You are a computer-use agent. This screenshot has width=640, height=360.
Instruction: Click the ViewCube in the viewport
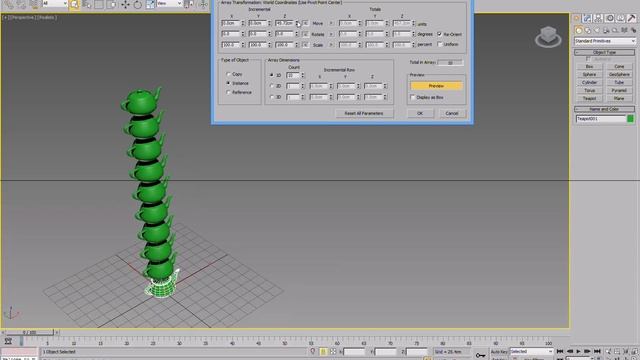coord(548,37)
